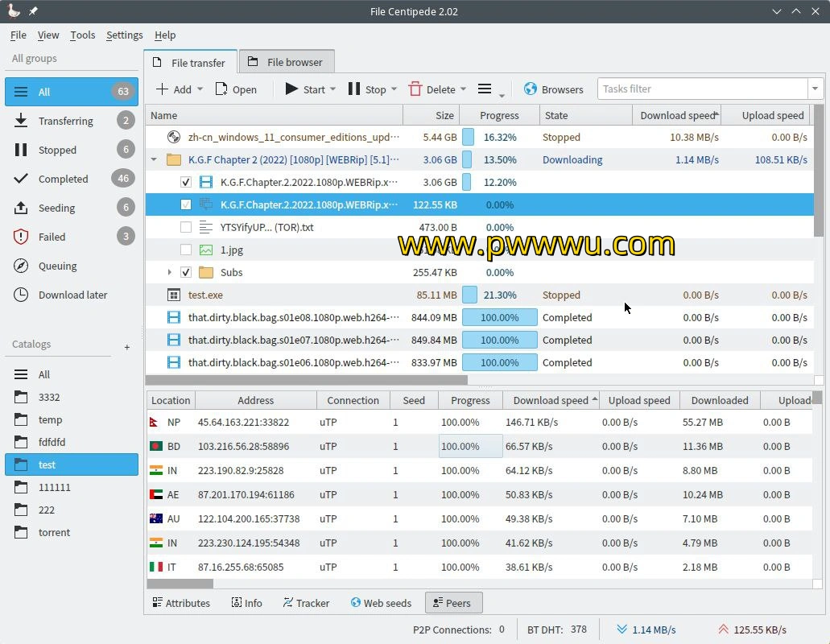
Task: Switch to the File browser tab
Action: (x=287, y=62)
